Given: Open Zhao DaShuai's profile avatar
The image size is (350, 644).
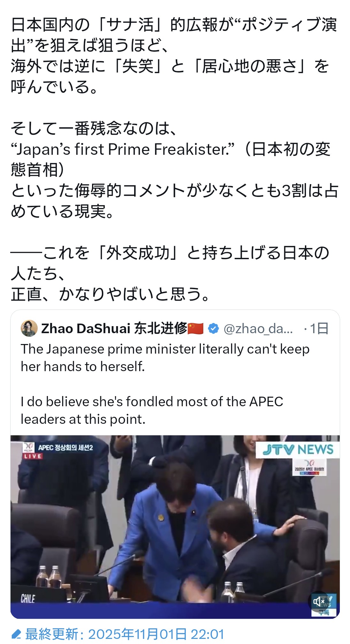Looking at the screenshot, I should pos(29,328).
